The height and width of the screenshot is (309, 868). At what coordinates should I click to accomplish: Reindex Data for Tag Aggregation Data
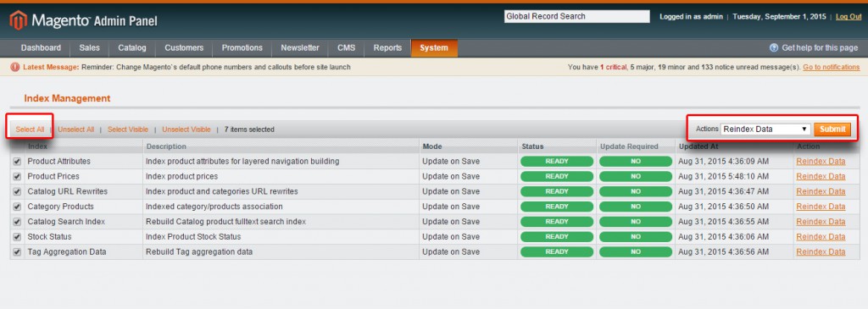click(x=821, y=251)
